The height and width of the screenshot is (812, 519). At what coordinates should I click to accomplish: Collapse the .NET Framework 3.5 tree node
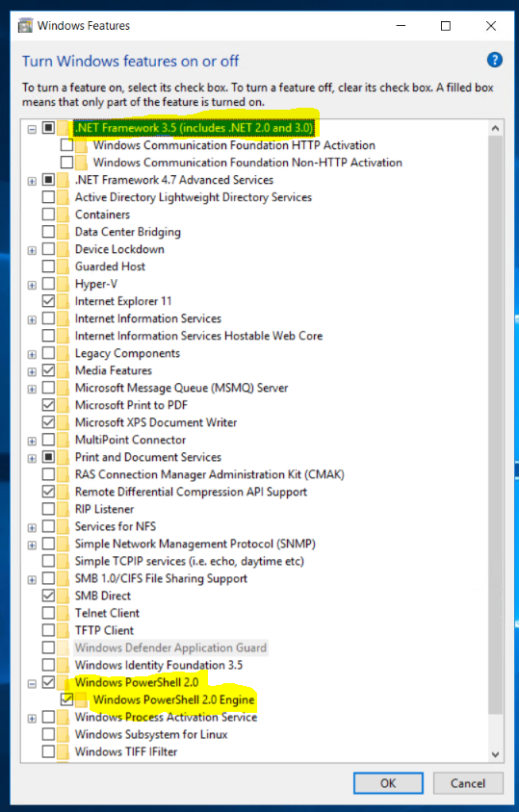32,128
